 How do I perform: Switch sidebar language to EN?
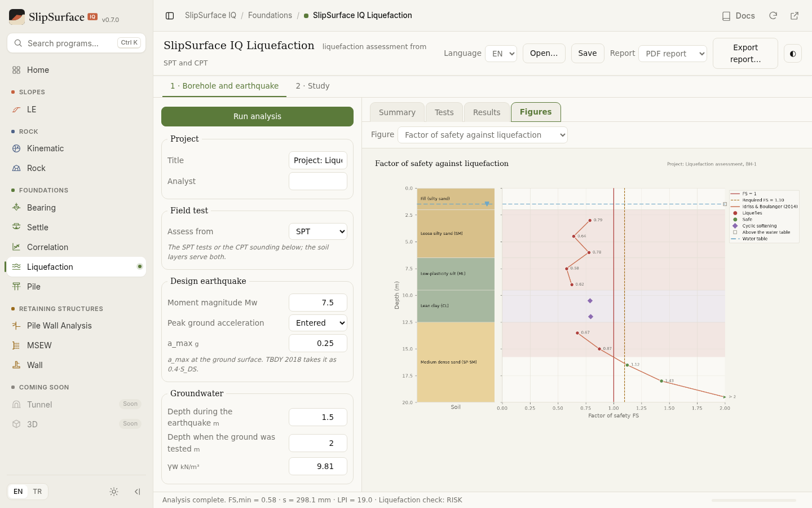[18, 492]
